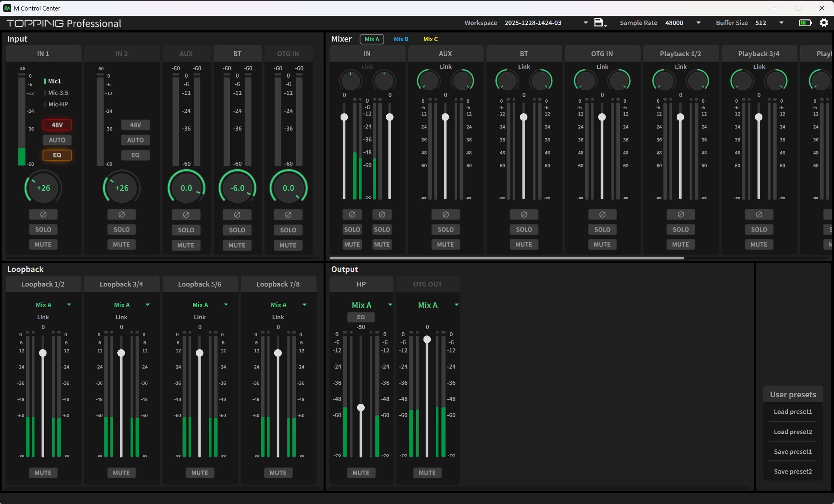834x504 pixels.
Task: Click mixer Playback 1/2 left pan knob
Action: 664,80
